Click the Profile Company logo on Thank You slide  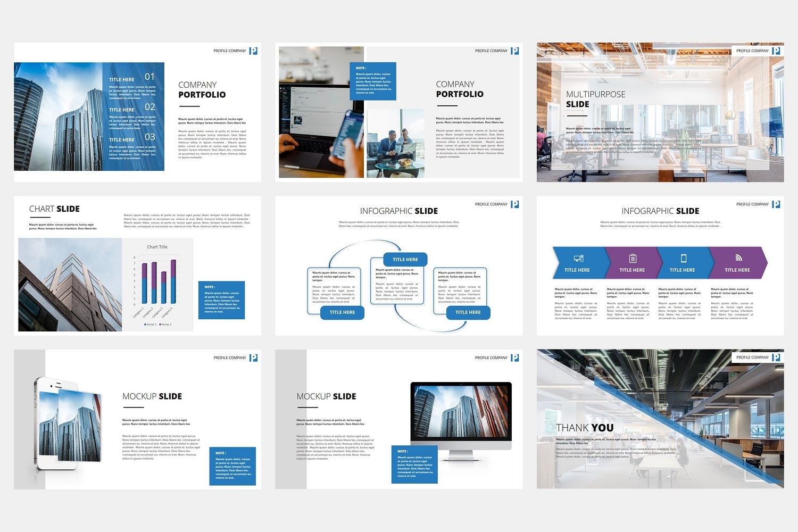coord(776,358)
